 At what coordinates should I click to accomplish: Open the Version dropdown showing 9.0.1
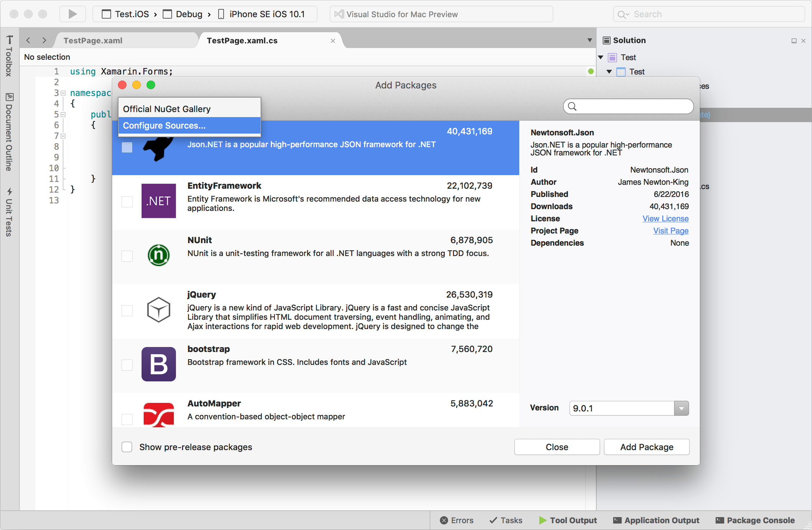(x=682, y=408)
